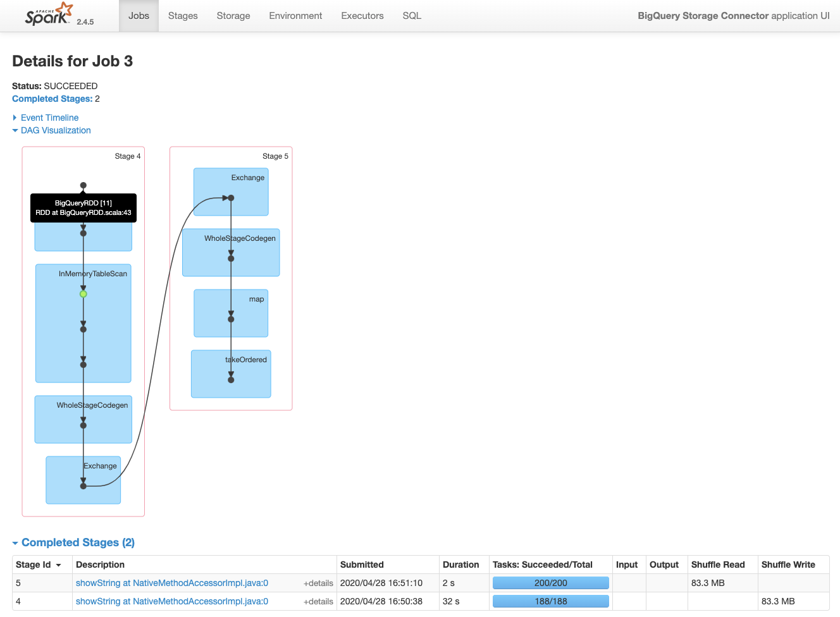Open the showString link for stage 5

(171, 583)
